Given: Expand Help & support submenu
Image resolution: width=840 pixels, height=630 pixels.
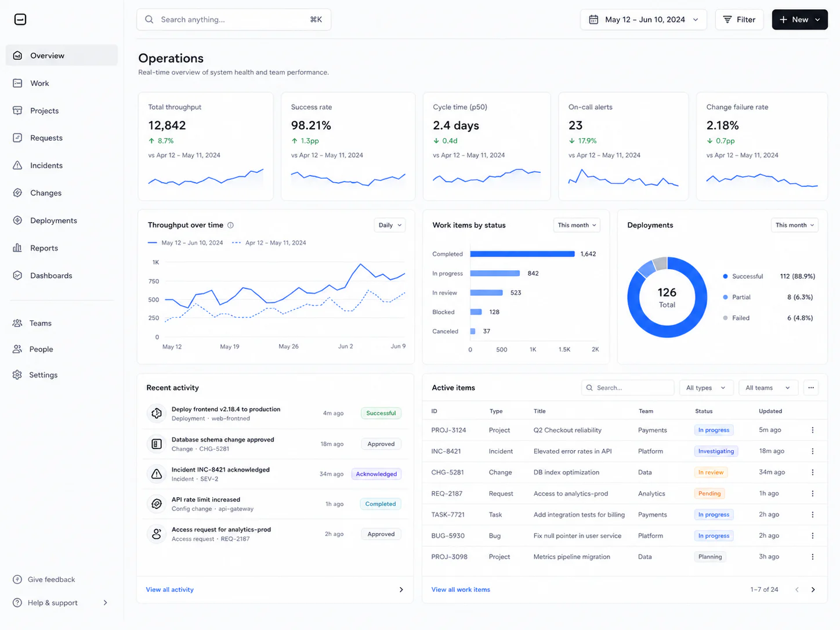Looking at the screenshot, I should (105, 603).
